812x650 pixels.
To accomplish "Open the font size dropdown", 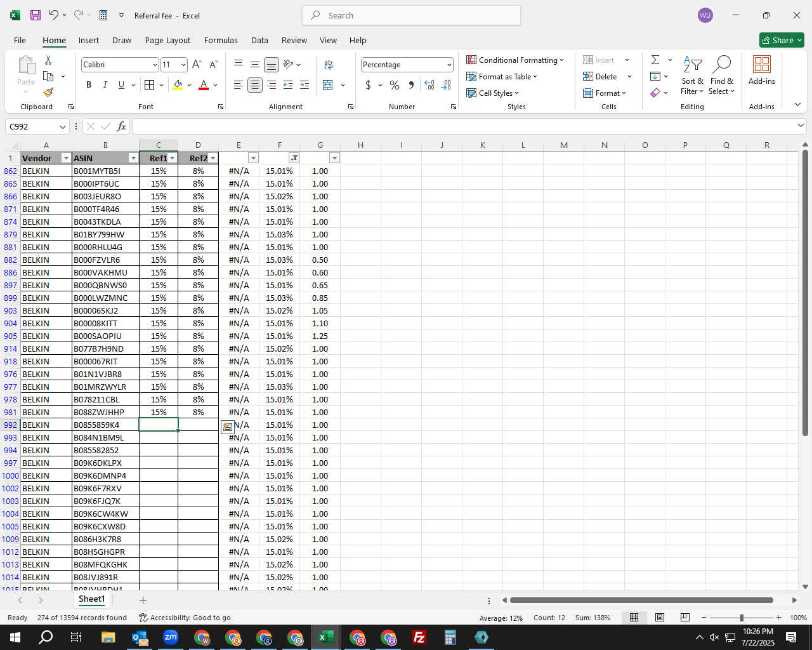I will tap(183, 65).
